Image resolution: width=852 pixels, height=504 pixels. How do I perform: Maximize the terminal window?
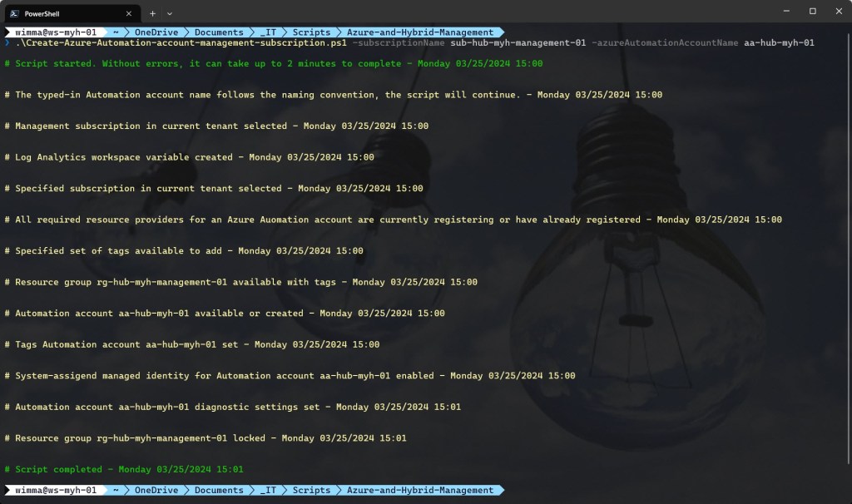(x=812, y=12)
